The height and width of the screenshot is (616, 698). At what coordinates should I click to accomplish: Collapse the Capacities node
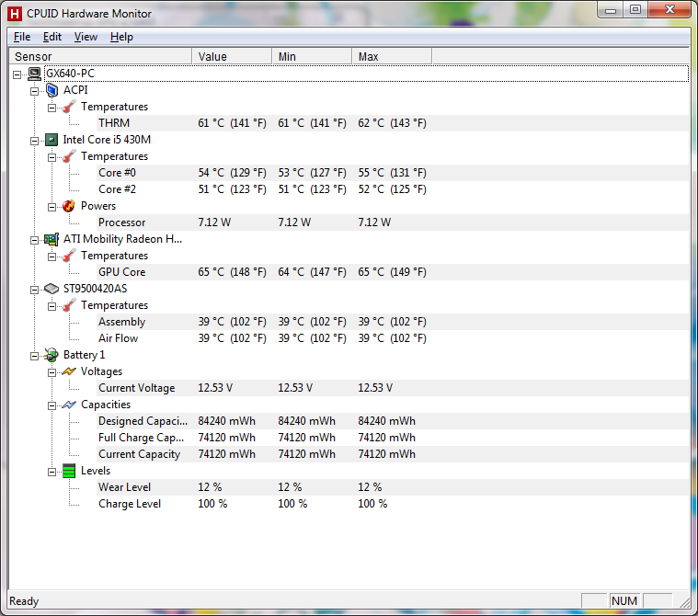pos(51,405)
